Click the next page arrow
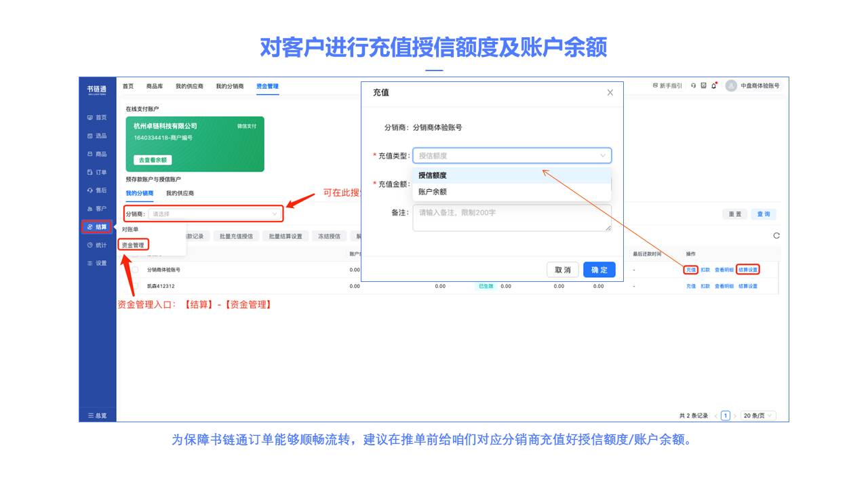 coord(735,415)
